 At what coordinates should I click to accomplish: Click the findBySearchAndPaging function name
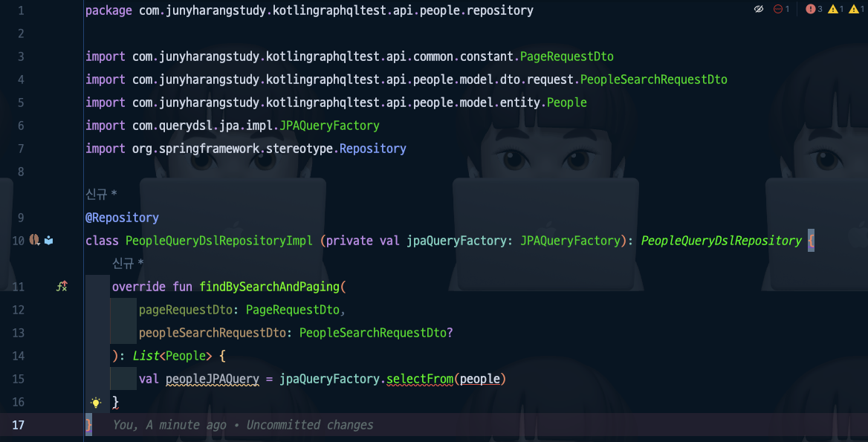point(271,287)
